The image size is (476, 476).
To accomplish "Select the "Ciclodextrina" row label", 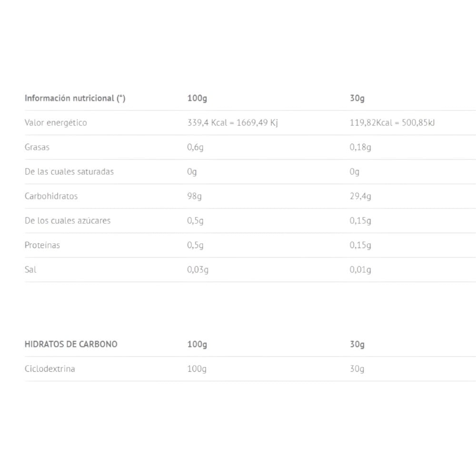I will click(50, 369).
